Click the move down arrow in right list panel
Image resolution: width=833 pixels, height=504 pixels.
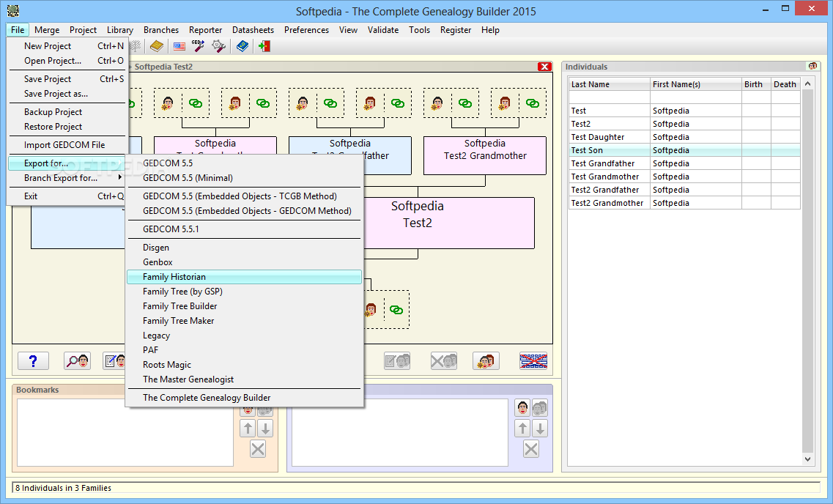coord(540,428)
